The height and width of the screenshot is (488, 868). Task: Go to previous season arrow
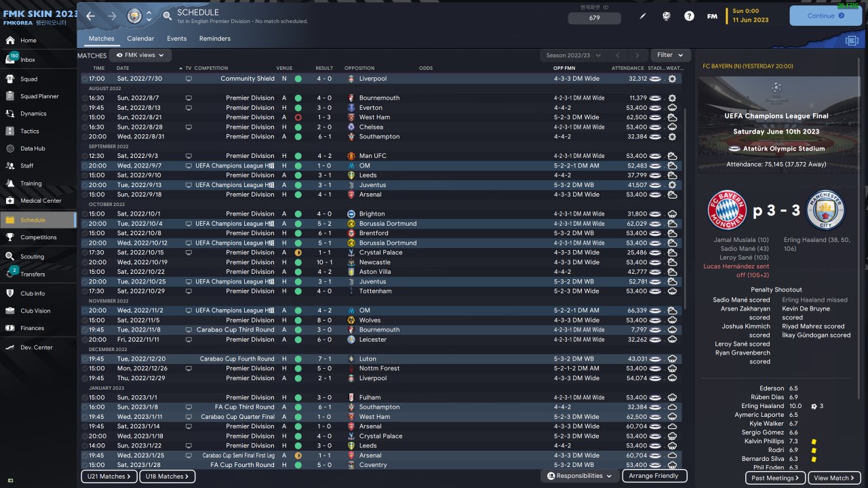click(617, 55)
